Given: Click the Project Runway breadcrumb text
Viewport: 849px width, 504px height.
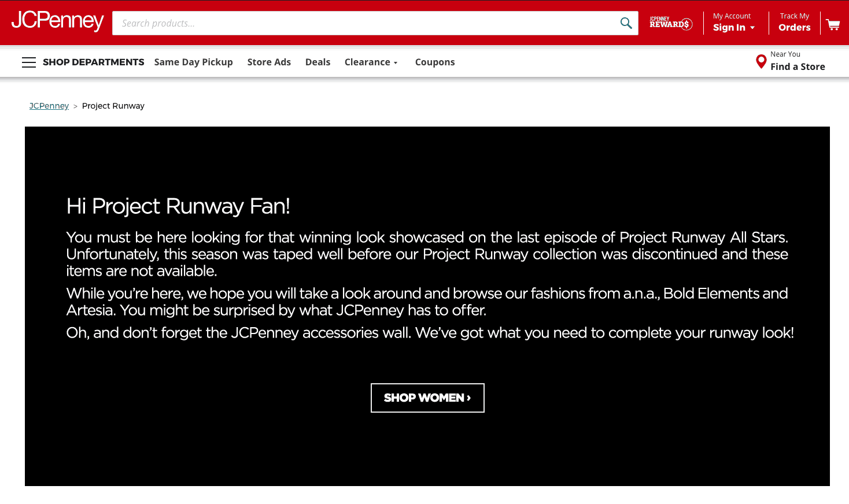Looking at the screenshot, I should click(x=113, y=106).
